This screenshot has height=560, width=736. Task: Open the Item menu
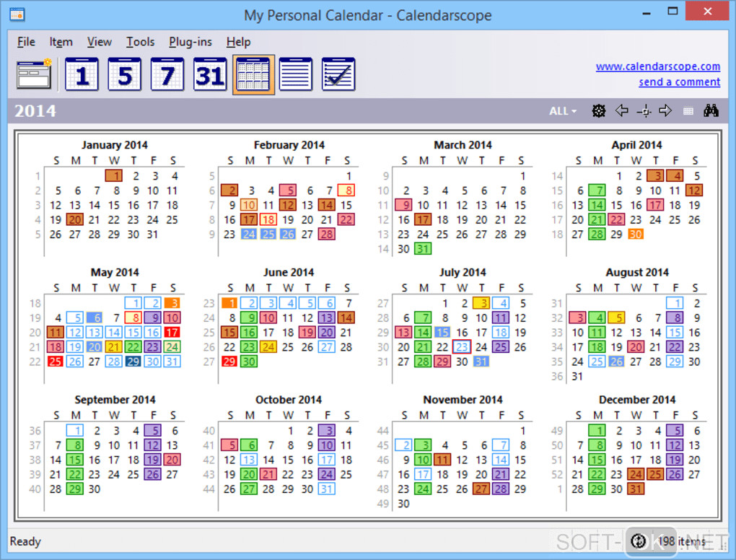pos(61,42)
